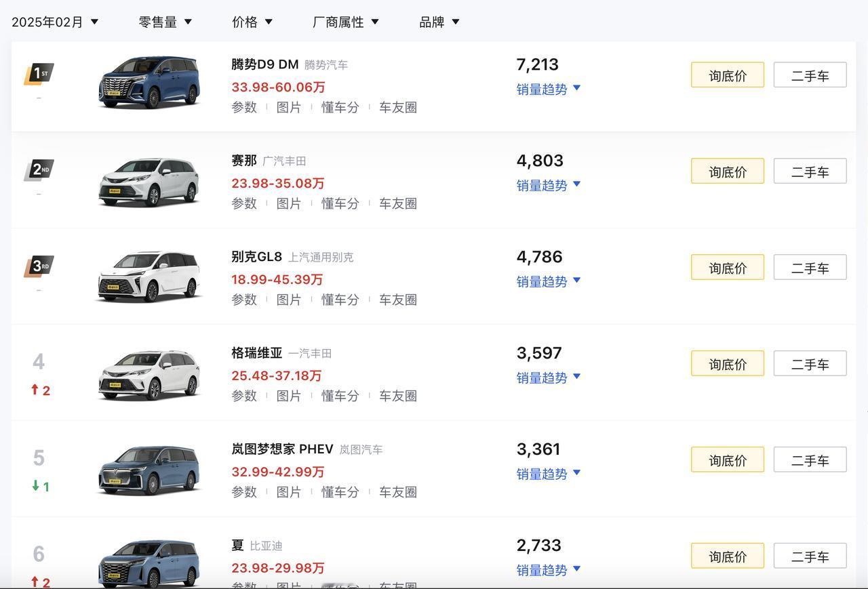Click the 2nd place rank badge icon
868x589 pixels.
[39, 169]
